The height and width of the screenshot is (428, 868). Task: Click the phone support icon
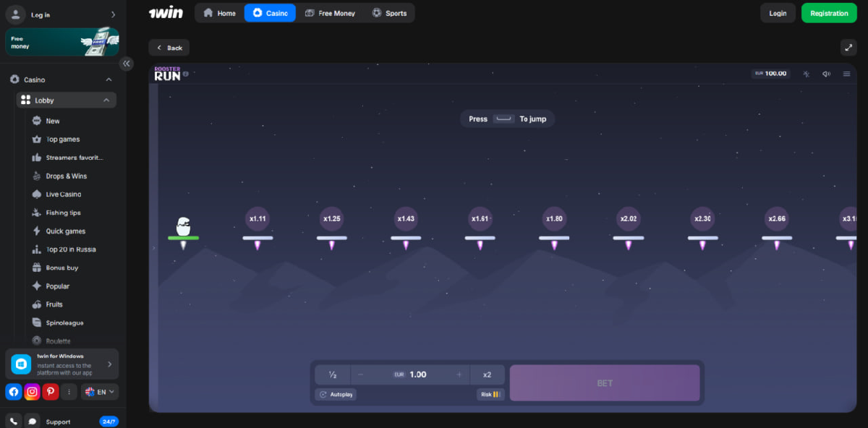pos(14,421)
